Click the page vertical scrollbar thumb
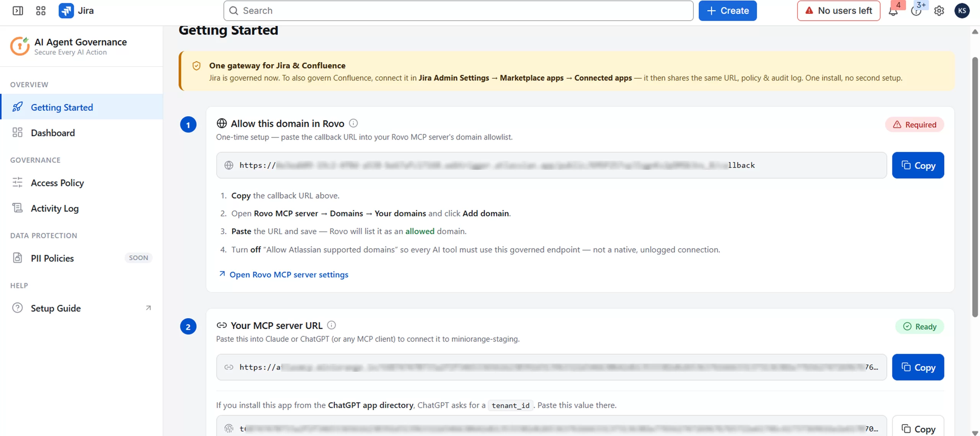The height and width of the screenshot is (436, 980). [x=975, y=187]
